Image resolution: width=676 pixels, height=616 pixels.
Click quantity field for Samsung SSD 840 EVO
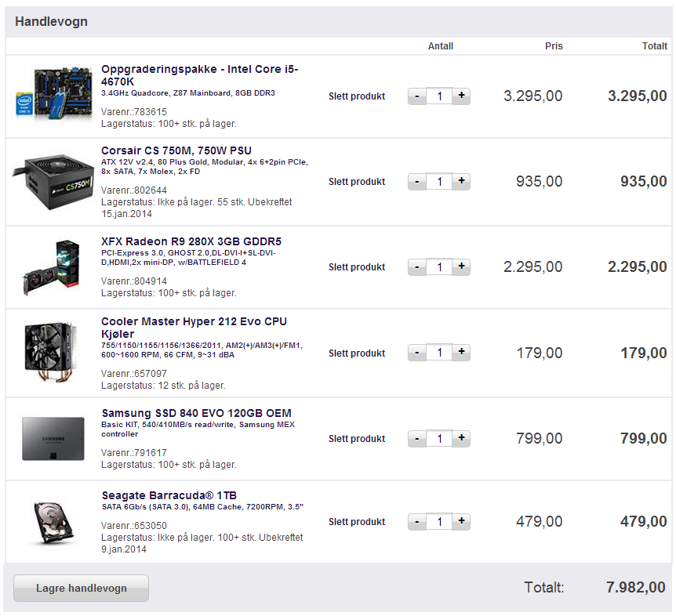coord(439,439)
